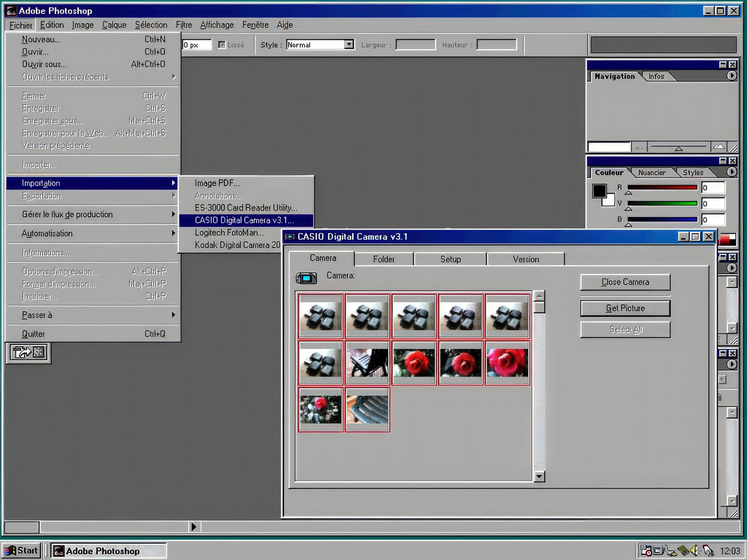Open the Edition menu
This screenshot has width=747, height=560.
pos(52,25)
